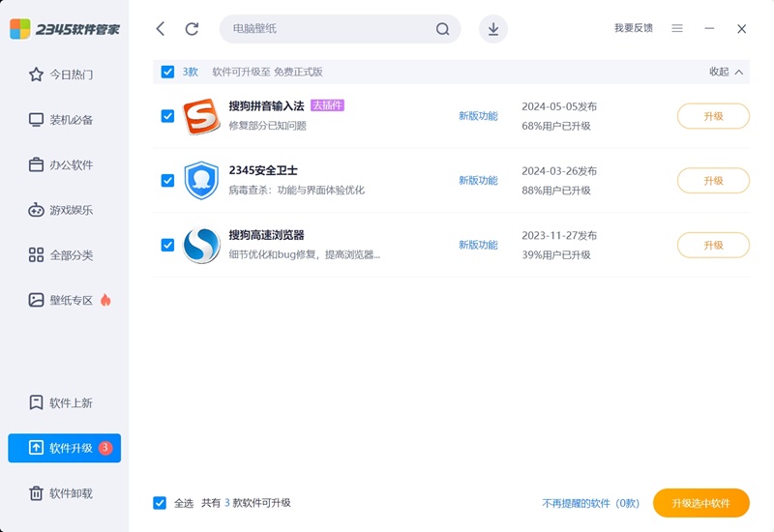Refresh the page with the reload icon

192,29
